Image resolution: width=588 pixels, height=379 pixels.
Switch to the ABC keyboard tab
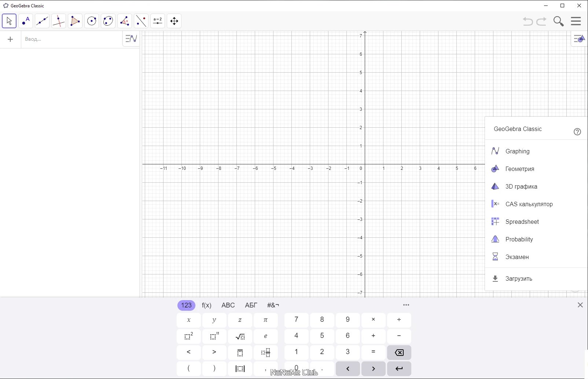pyautogui.click(x=228, y=305)
